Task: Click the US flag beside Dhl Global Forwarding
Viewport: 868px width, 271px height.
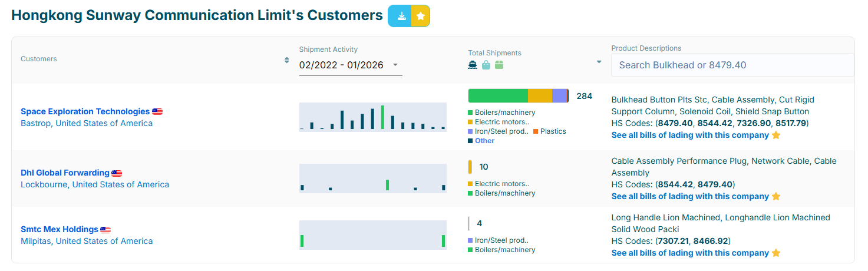Action: 117,173
